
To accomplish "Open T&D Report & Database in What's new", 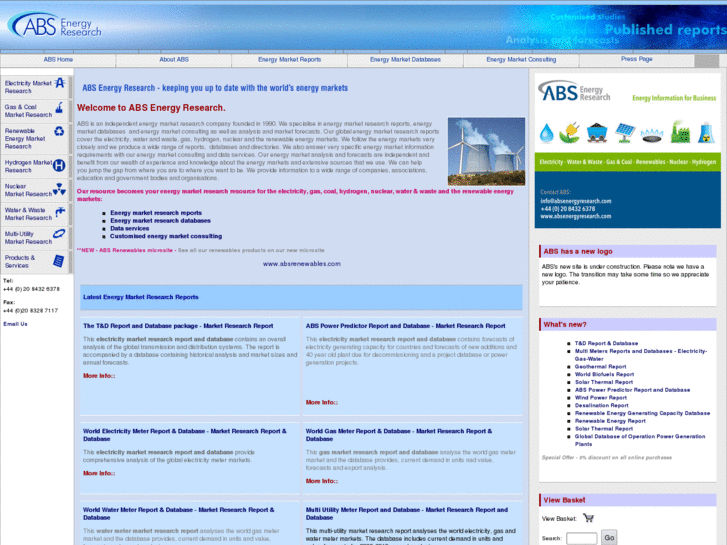I will point(606,343).
